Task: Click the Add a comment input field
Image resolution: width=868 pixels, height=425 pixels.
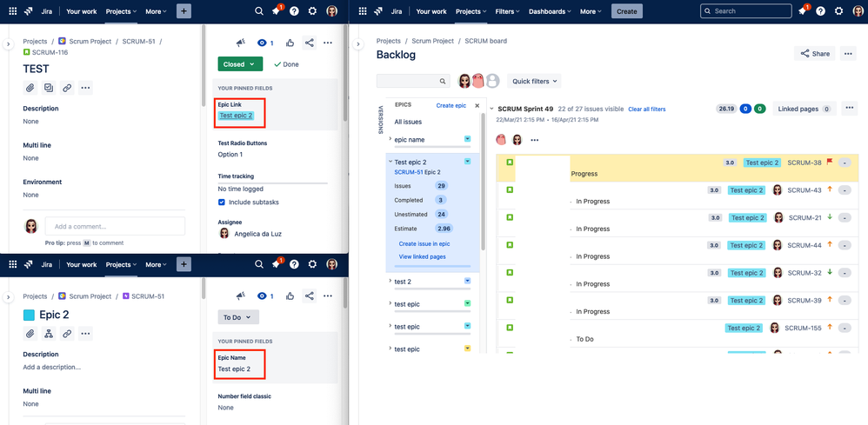Action: click(115, 226)
